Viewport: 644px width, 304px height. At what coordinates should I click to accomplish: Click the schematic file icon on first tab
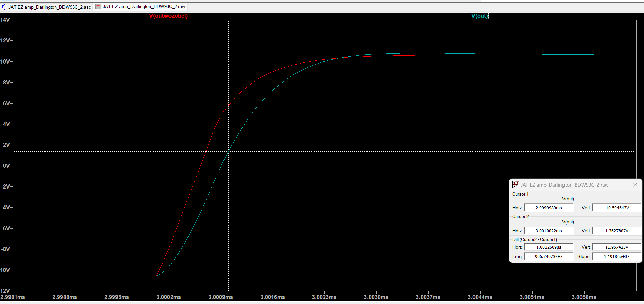click(4, 7)
